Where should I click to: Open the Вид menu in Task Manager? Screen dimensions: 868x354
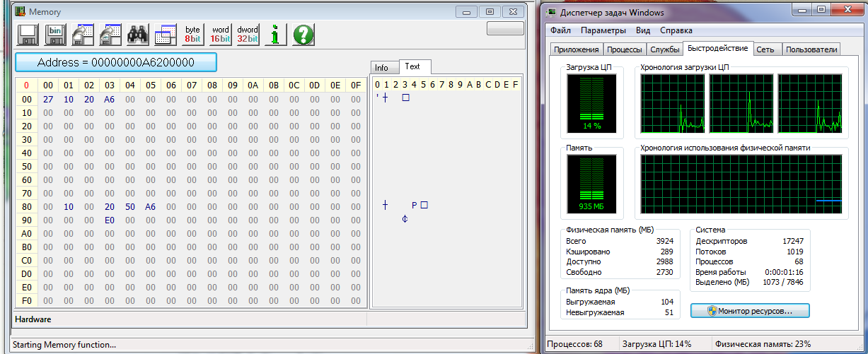pos(643,31)
